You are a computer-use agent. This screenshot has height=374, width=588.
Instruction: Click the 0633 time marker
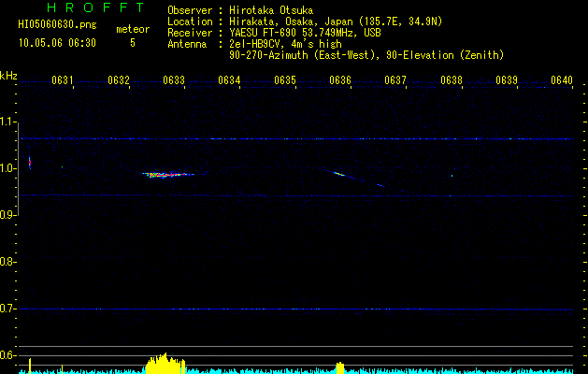(174, 80)
